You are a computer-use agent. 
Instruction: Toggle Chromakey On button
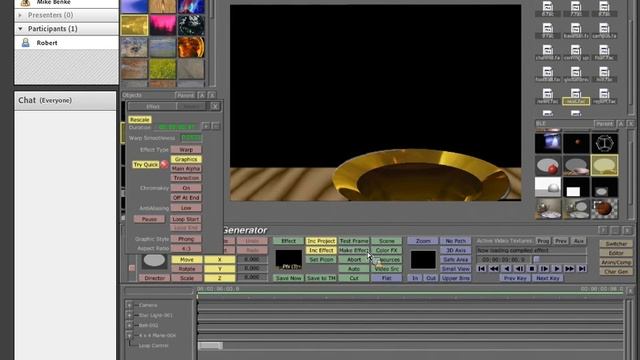click(x=186, y=188)
